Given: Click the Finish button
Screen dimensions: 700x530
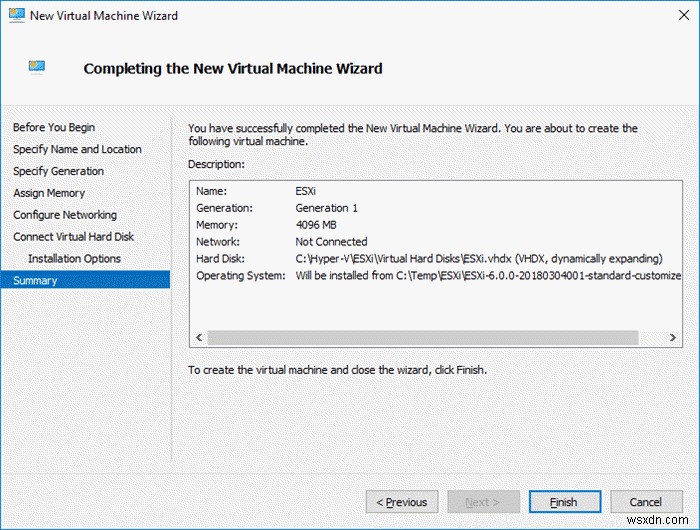Looking at the screenshot, I should coord(565,502).
